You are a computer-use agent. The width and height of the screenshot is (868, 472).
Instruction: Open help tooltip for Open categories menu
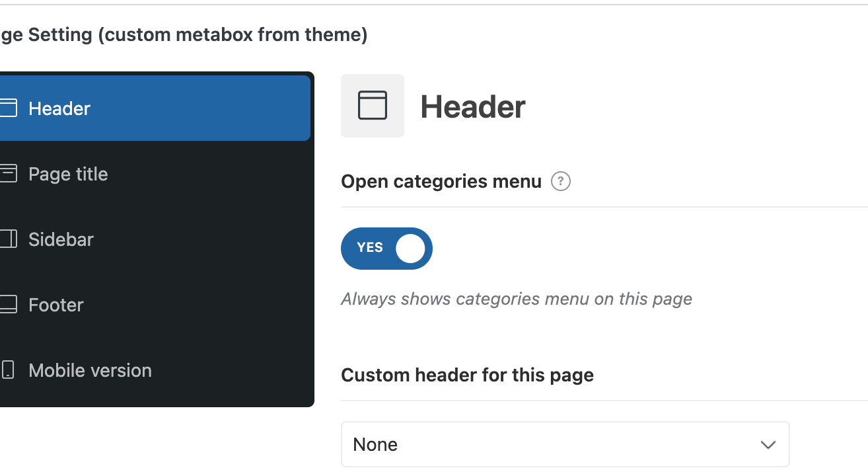(561, 181)
